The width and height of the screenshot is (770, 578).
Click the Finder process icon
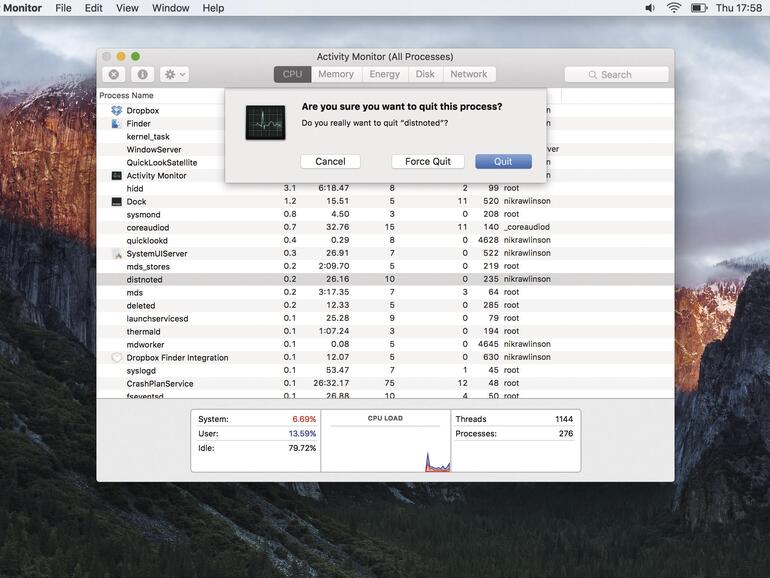(x=116, y=124)
